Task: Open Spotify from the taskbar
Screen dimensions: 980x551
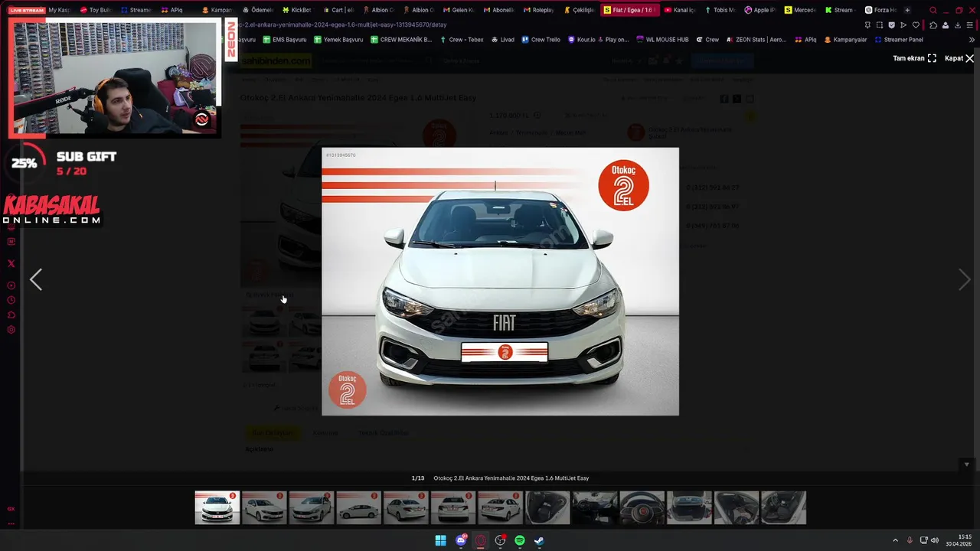Action: (519, 540)
